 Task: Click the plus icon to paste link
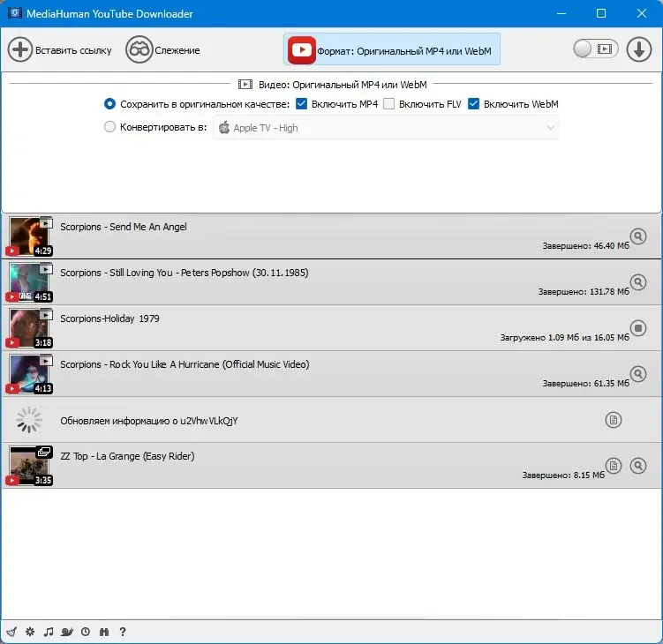coord(19,49)
